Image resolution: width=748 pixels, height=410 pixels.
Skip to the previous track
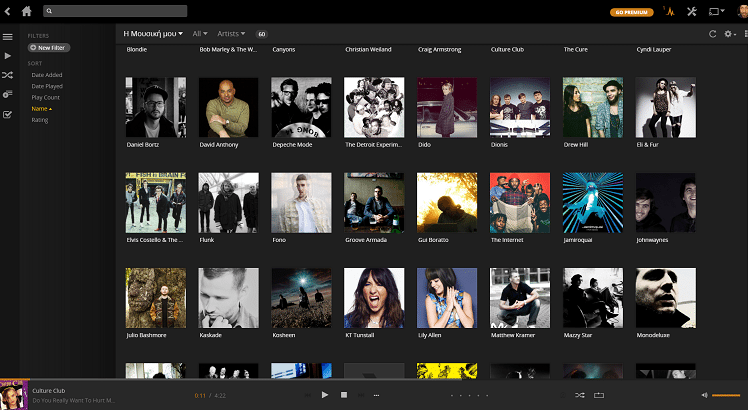(308, 395)
